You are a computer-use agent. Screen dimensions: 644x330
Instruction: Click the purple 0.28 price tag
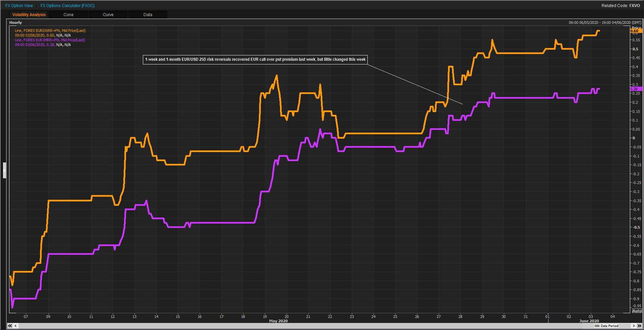636,89
